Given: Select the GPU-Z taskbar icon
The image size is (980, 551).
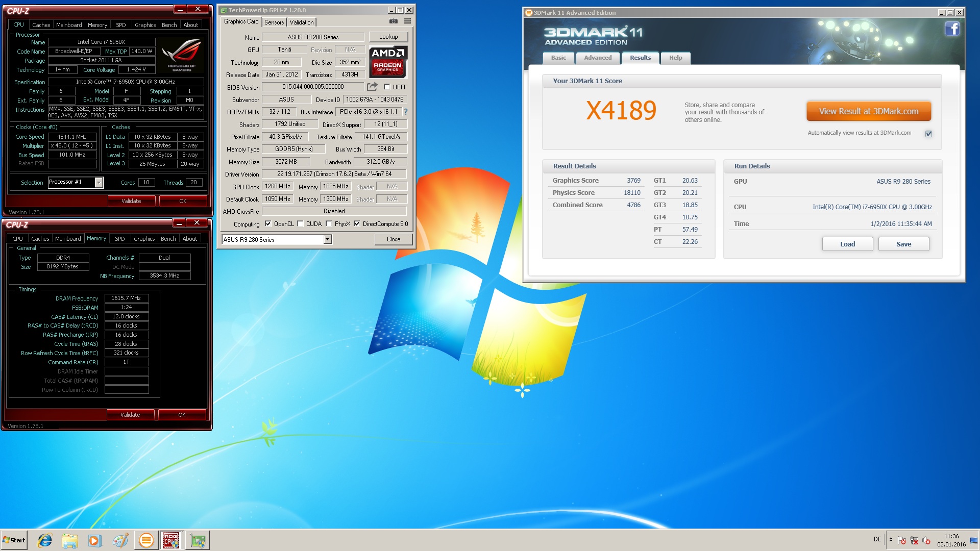Looking at the screenshot, I should tap(198, 540).
